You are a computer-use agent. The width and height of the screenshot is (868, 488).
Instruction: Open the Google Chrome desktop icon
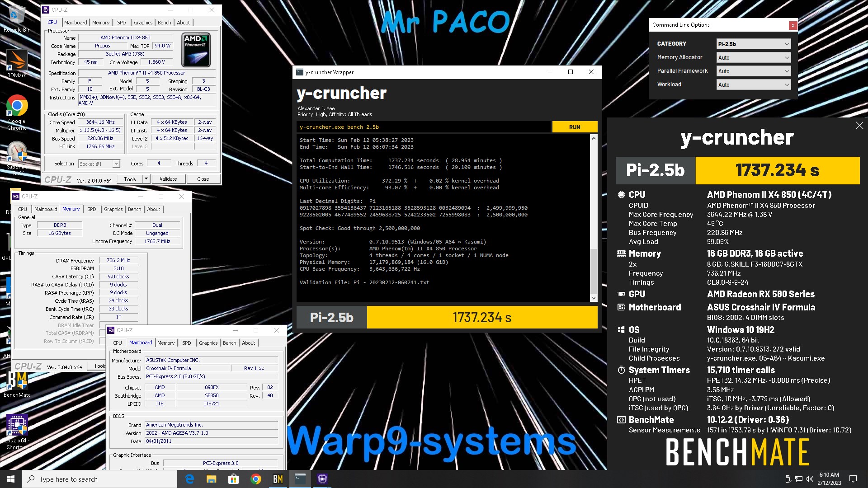(x=17, y=112)
